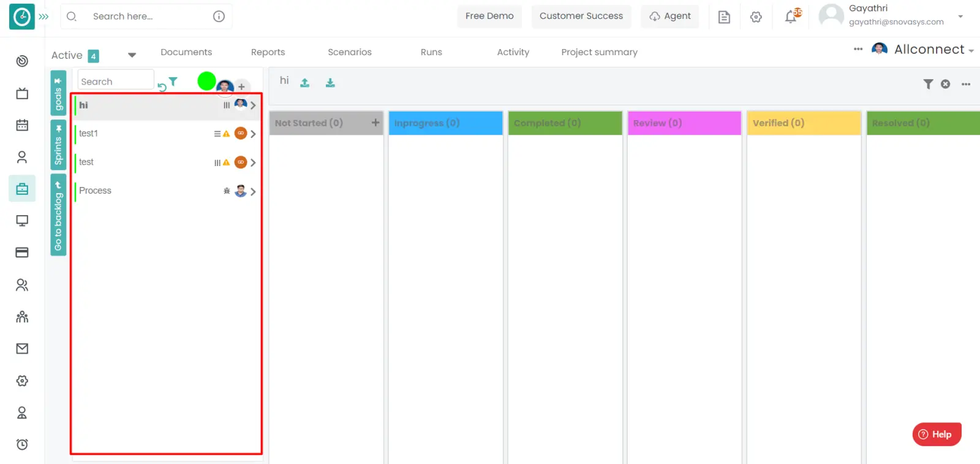
Task: Open board more options ellipsis
Action: [966, 85]
